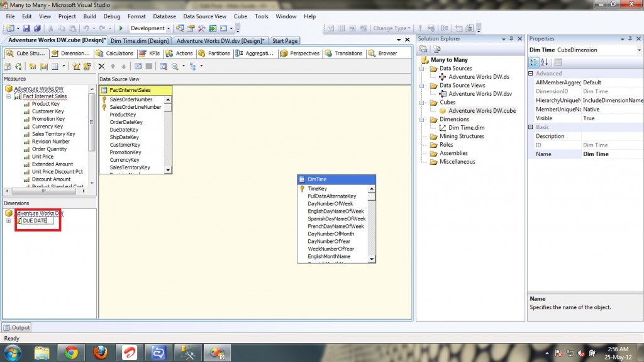Click Alphabetical sort icon in Properties panel
The height and width of the screenshot is (362, 644).
coord(545,62)
